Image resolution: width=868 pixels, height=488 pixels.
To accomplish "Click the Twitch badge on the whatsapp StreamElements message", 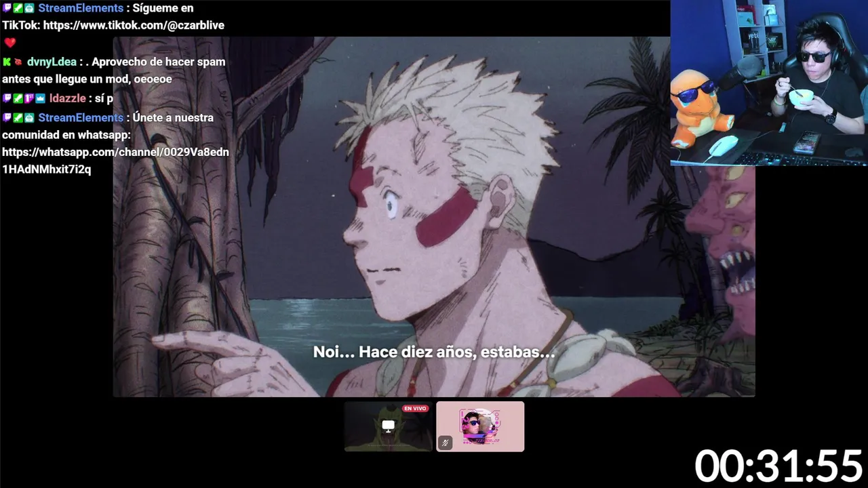I will (7, 117).
